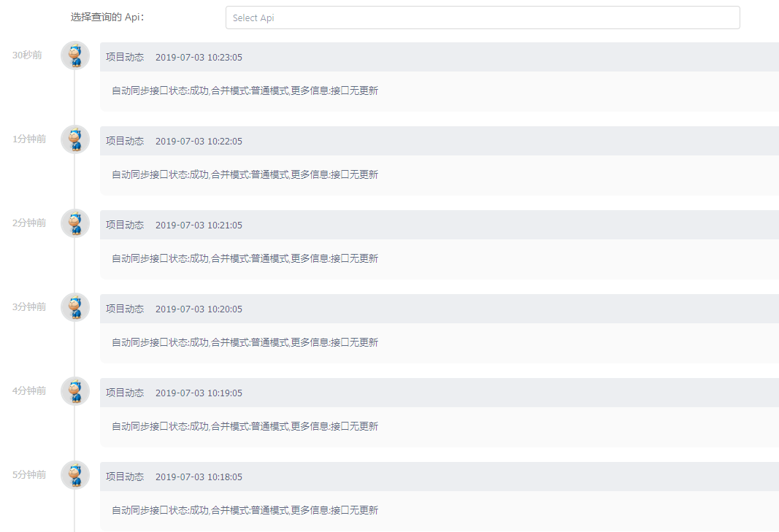Click the log message of the 2分钟前 entry

coord(243,258)
